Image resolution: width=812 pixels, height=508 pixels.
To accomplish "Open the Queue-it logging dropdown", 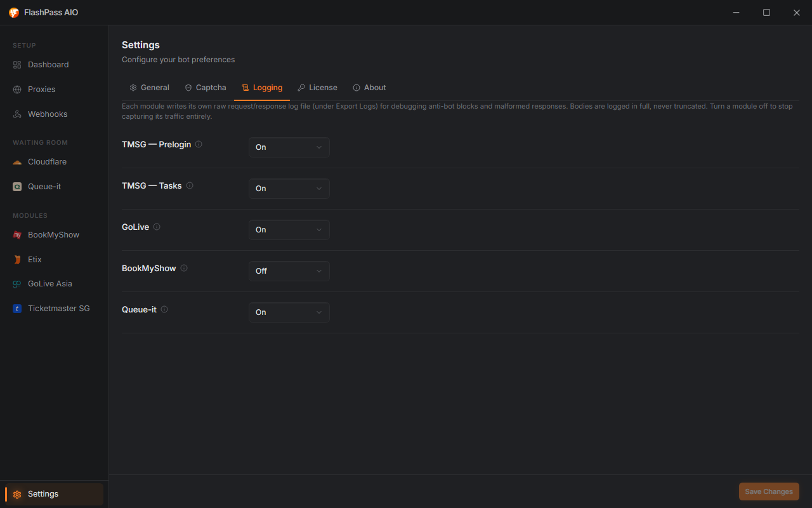I will pos(289,312).
